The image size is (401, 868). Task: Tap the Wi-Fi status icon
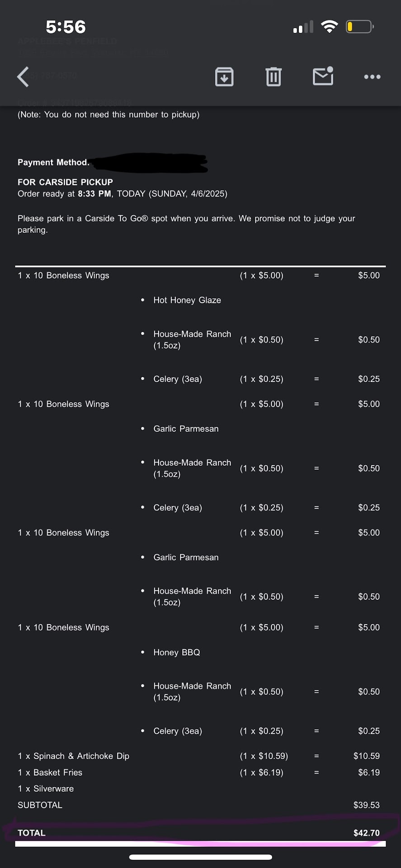click(x=330, y=27)
